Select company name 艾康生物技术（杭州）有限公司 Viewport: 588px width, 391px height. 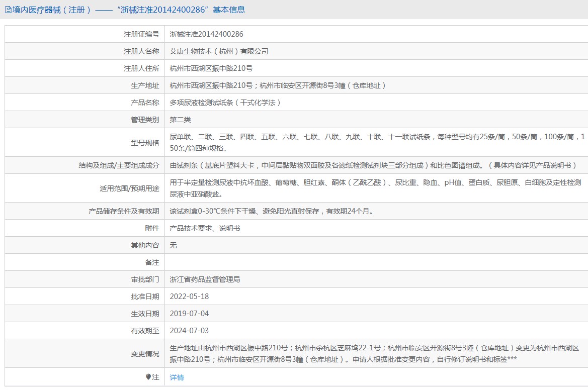tap(219, 51)
